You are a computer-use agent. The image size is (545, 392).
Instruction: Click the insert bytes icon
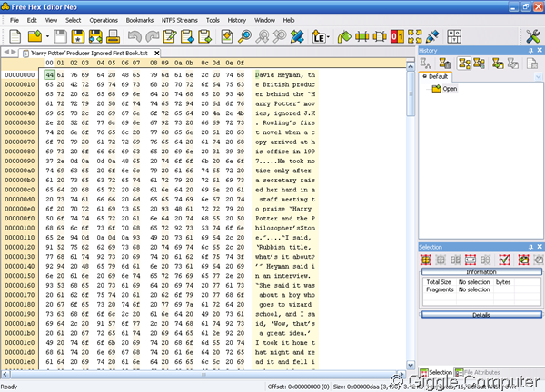coord(362,36)
